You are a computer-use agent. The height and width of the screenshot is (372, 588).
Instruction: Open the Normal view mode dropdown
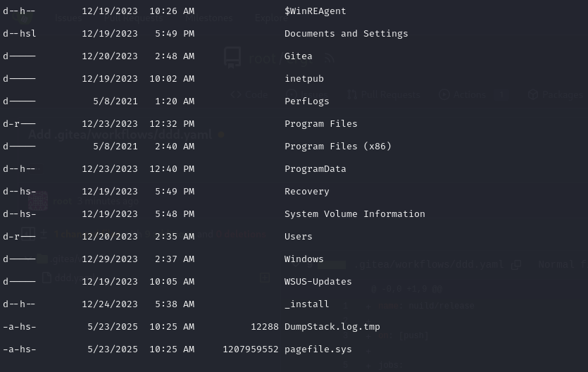click(x=561, y=265)
